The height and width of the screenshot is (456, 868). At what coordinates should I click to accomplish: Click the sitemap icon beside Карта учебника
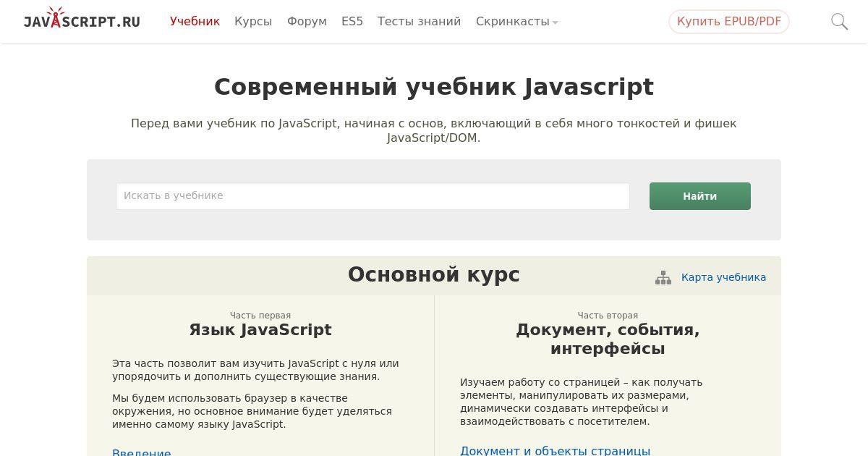click(663, 278)
